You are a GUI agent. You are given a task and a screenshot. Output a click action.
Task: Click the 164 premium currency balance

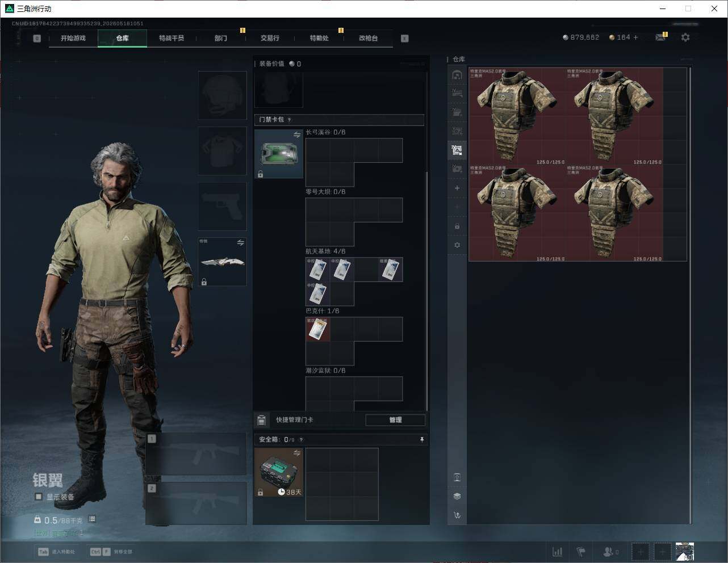coord(620,37)
